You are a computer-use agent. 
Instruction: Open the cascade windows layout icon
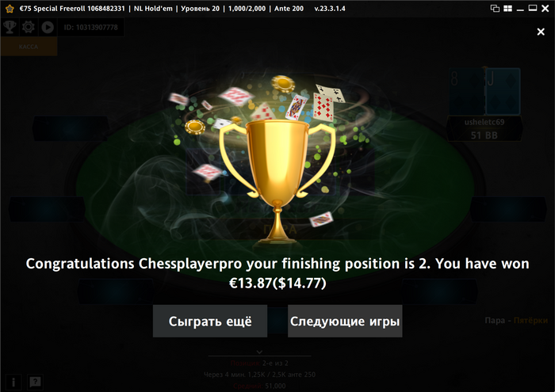tap(495, 8)
